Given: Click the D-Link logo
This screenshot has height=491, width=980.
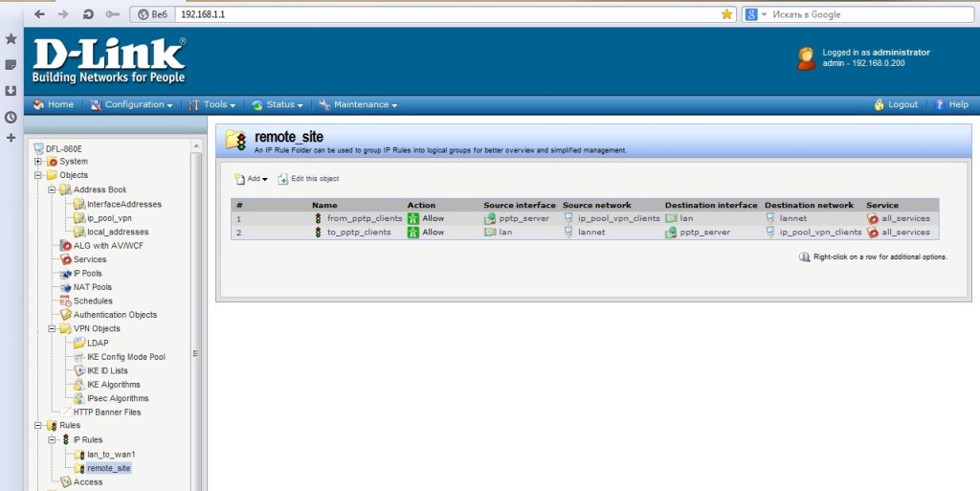Looking at the screenshot, I should tap(109, 60).
